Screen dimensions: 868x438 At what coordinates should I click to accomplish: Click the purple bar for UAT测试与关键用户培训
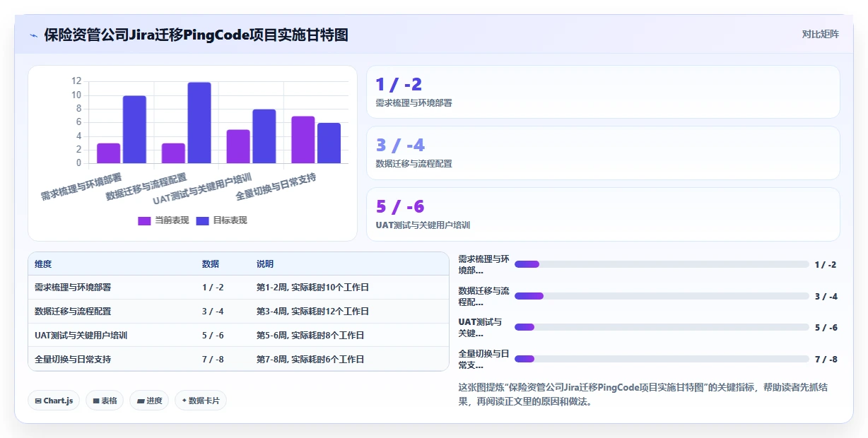tap(238, 147)
